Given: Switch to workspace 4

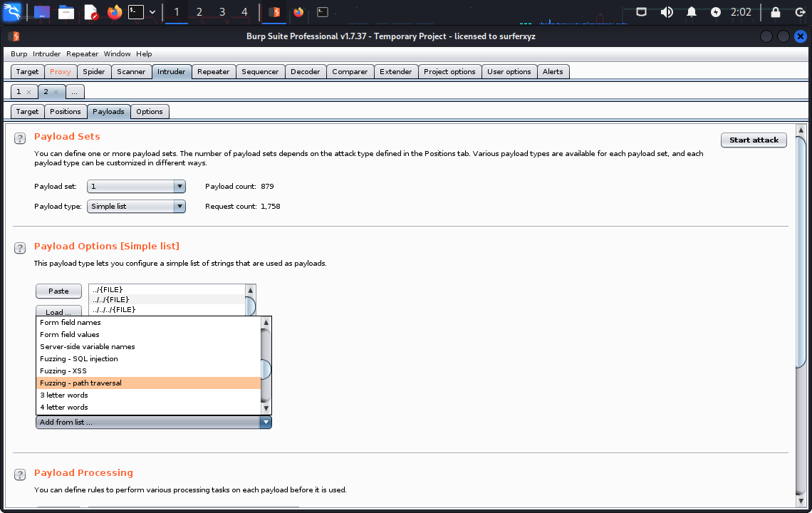Looking at the screenshot, I should pos(244,12).
